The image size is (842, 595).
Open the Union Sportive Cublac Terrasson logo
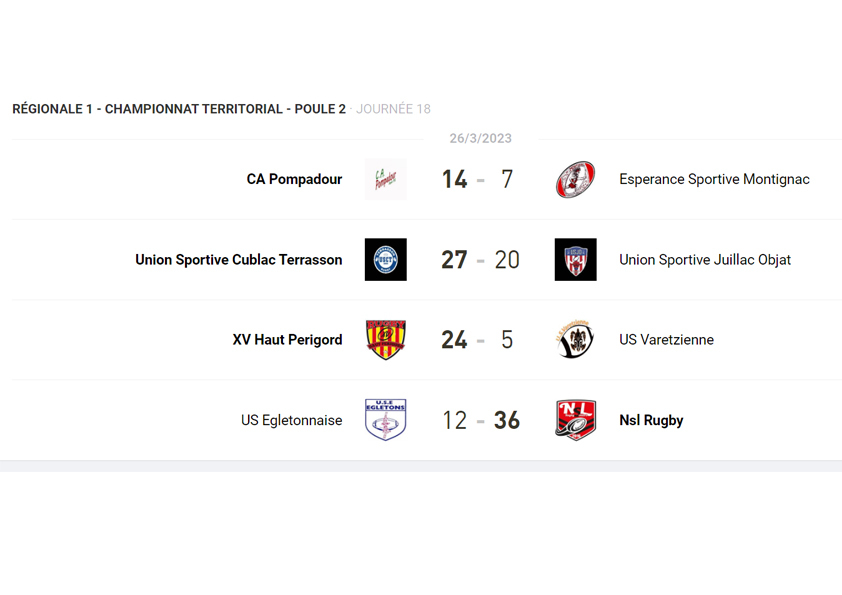coord(385,260)
